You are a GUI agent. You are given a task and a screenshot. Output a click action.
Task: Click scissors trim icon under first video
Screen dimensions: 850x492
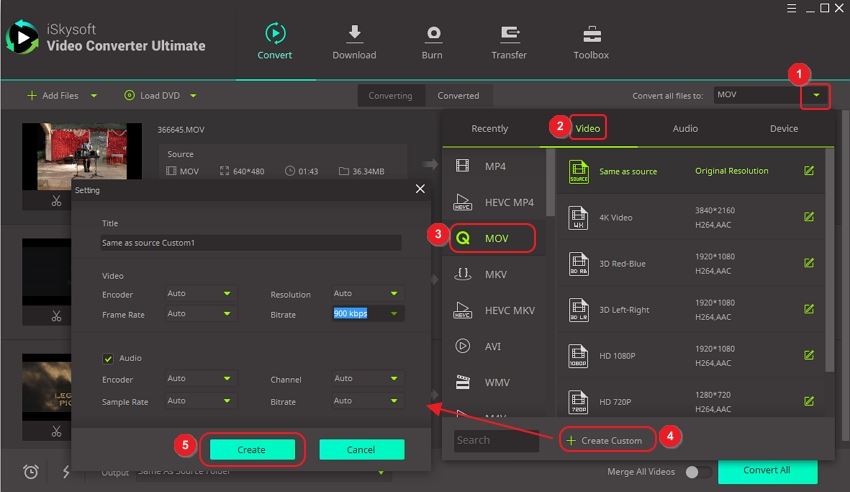tap(57, 201)
